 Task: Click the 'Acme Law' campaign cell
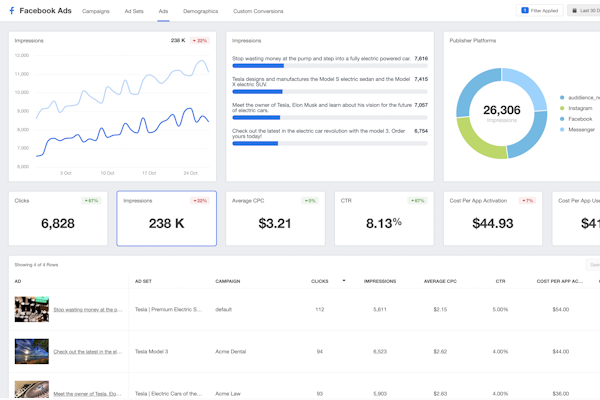pyautogui.click(x=228, y=393)
